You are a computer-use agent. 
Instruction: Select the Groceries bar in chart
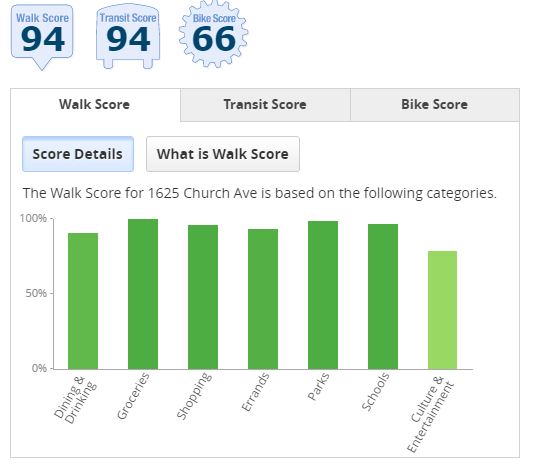(x=143, y=294)
